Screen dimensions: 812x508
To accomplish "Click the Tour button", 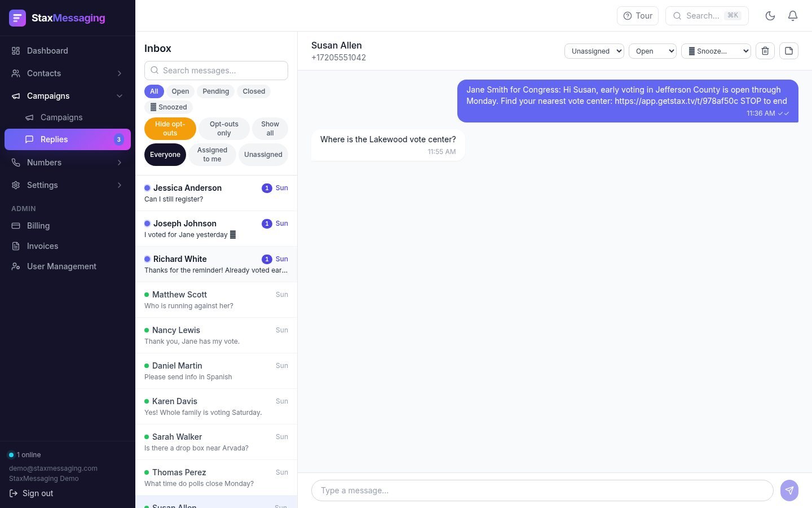I will [638, 16].
